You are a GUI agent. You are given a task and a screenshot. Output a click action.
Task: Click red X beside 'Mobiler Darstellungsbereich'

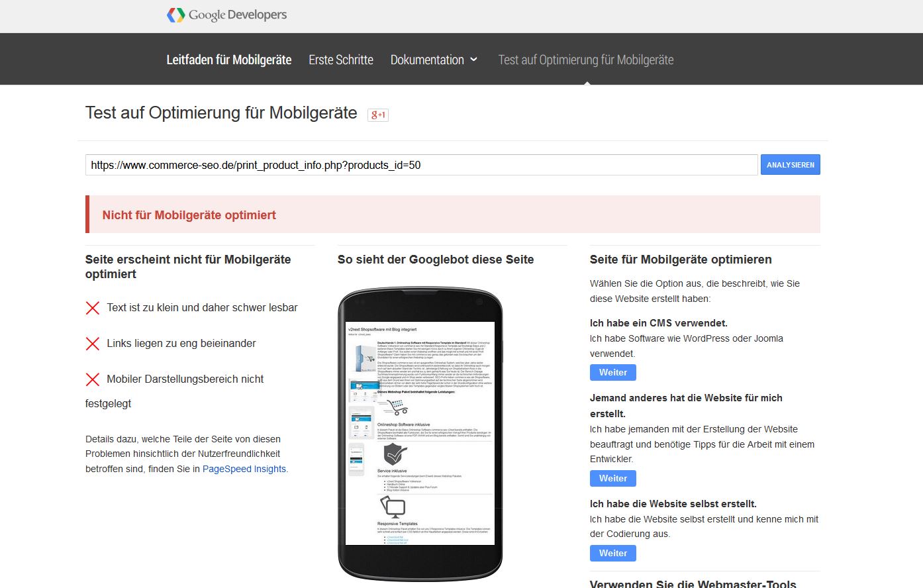click(93, 379)
